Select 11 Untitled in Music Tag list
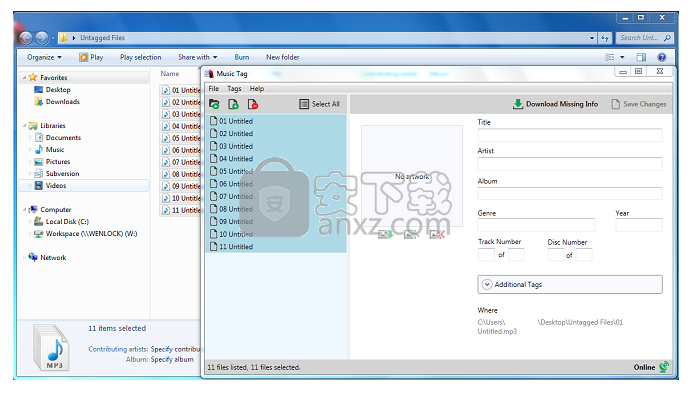 [276, 247]
